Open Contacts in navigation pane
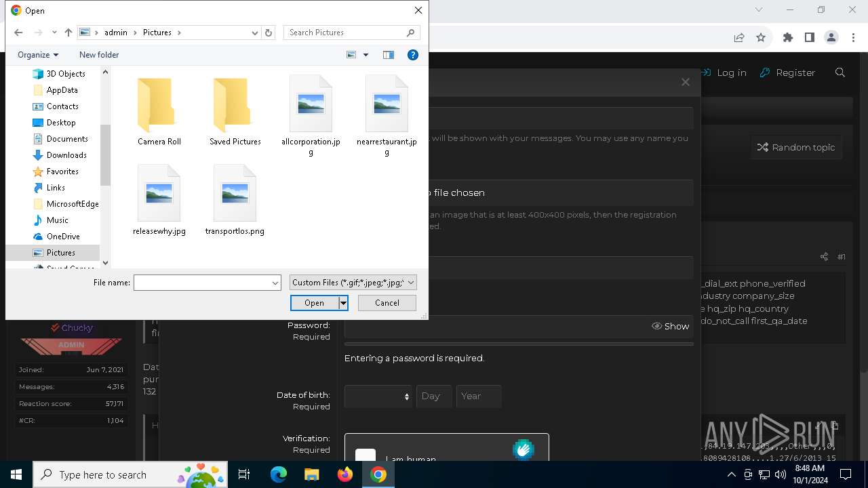The width and height of the screenshot is (868, 488). pos(62,106)
